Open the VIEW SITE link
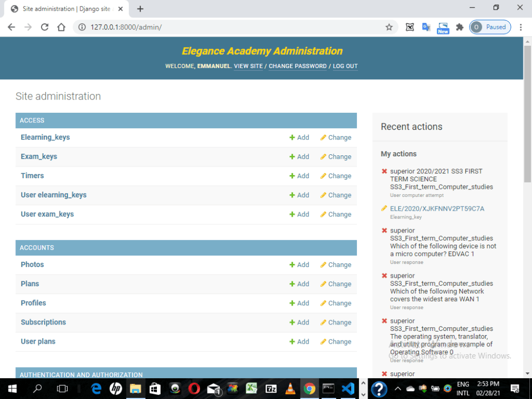Image resolution: width=532 pixels, height=399 pixels. (248, 66)
